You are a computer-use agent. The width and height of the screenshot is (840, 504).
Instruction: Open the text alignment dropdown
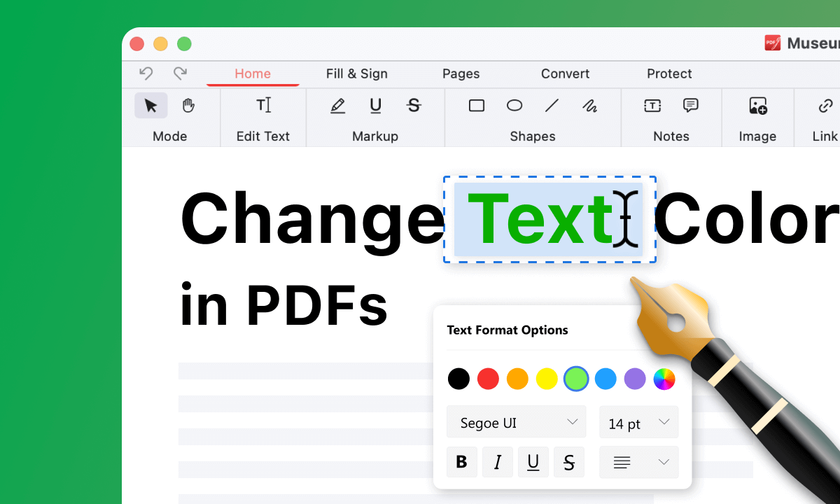638,462
